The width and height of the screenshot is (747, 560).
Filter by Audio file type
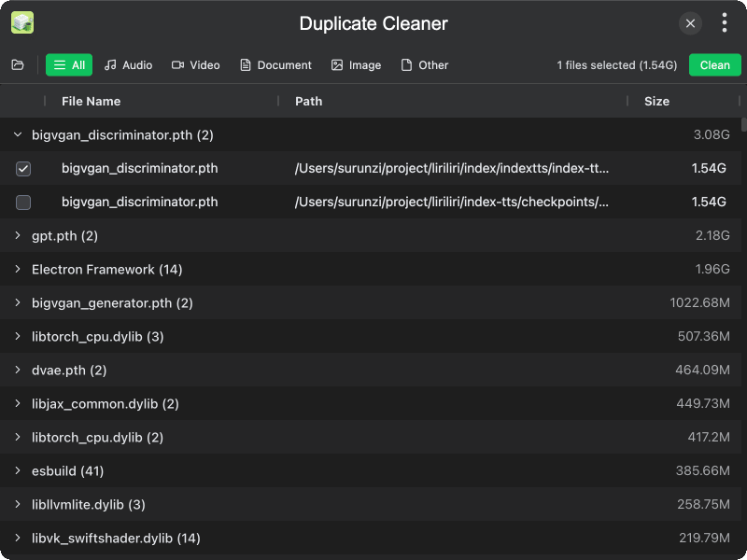click(x=128, y=65)
